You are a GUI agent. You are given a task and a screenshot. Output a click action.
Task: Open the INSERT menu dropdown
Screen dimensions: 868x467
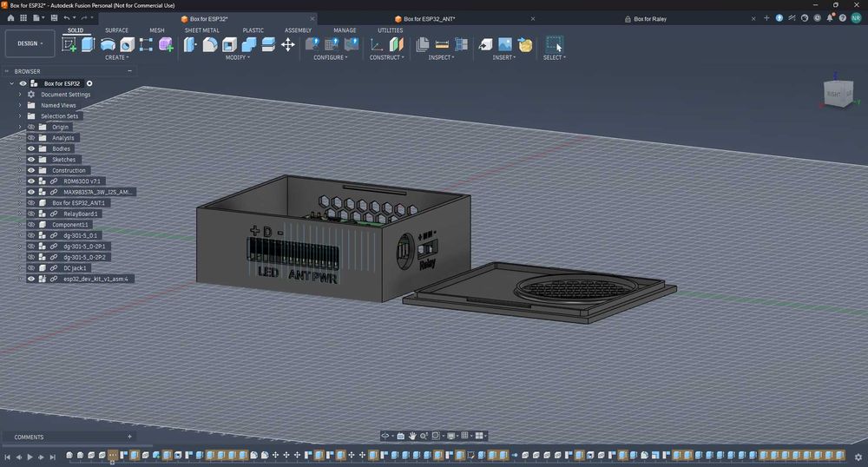tap(503, 57)
